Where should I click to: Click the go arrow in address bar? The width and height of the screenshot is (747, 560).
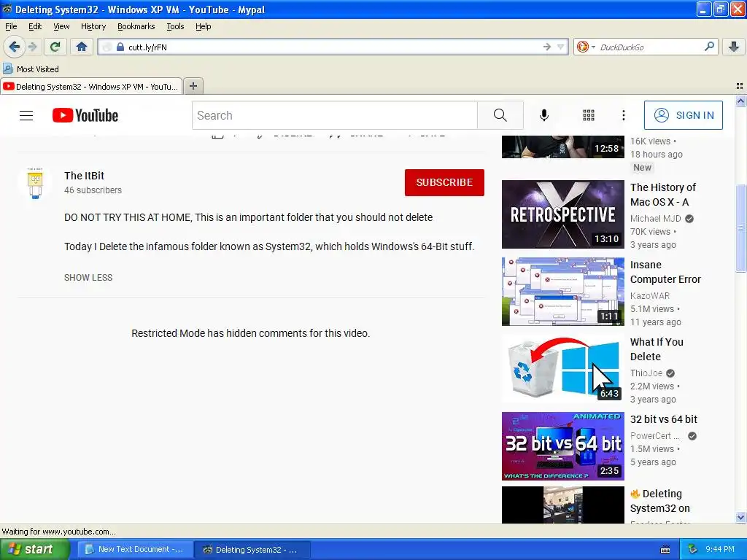tap(547, 47)
